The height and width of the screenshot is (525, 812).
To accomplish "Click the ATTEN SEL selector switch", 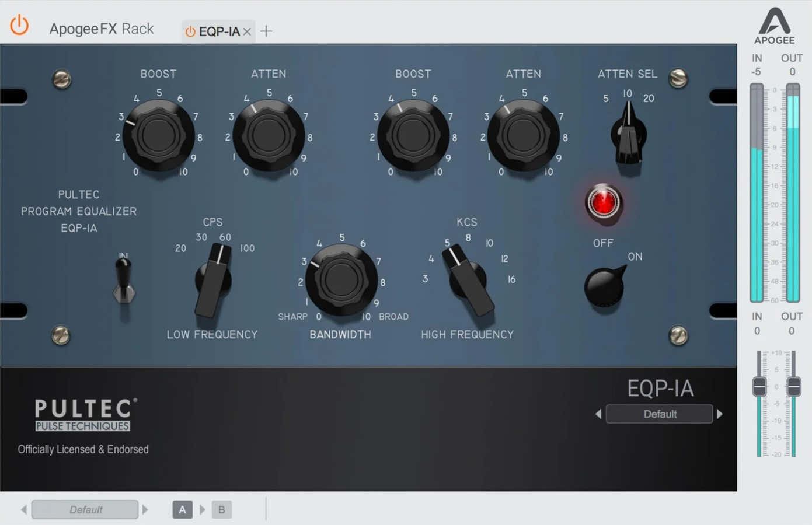I will tap(629, 134).
